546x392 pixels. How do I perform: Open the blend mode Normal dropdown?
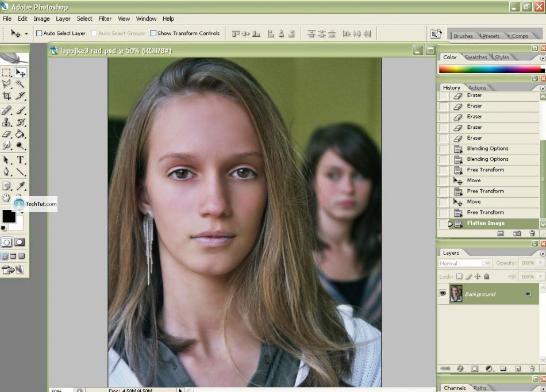(487, 263)
